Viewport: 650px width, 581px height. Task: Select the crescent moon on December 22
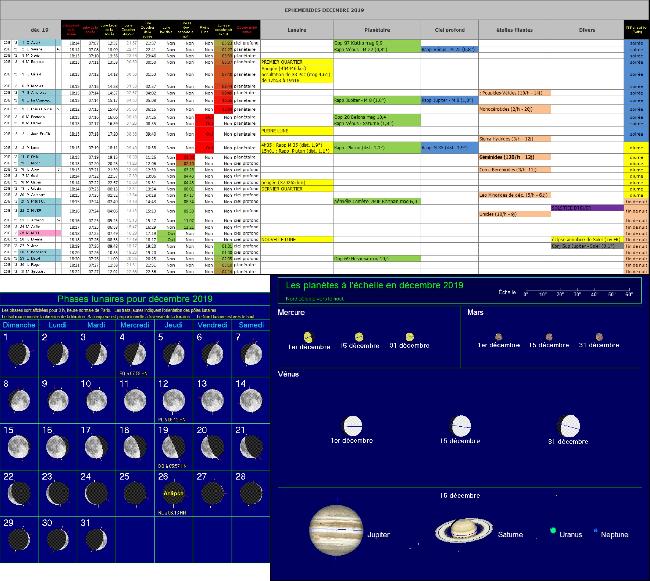[19, 494]
